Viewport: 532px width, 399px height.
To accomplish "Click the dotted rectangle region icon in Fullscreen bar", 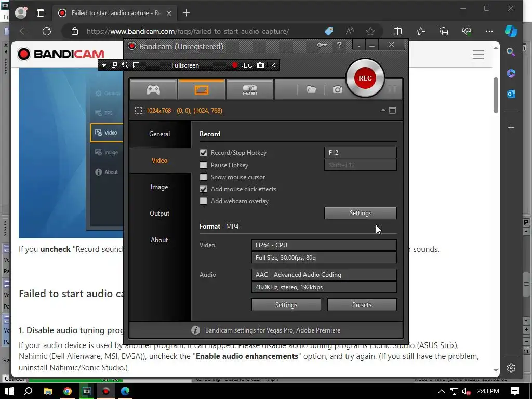I will click(x=136, y=65).
